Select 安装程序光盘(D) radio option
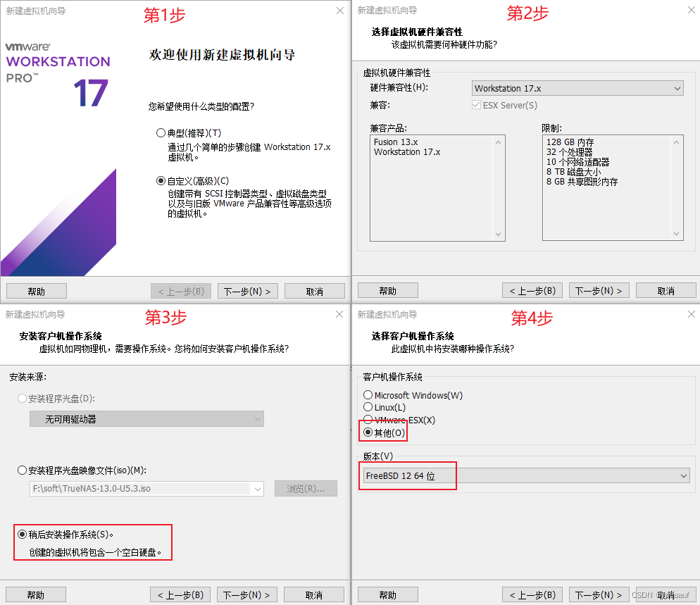700x605 pixels. pyautogui.click(x=22, y=398)
